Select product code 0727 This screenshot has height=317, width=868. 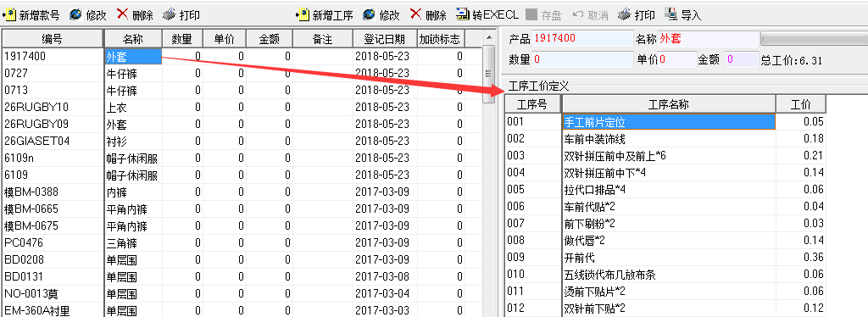[15, 73]
